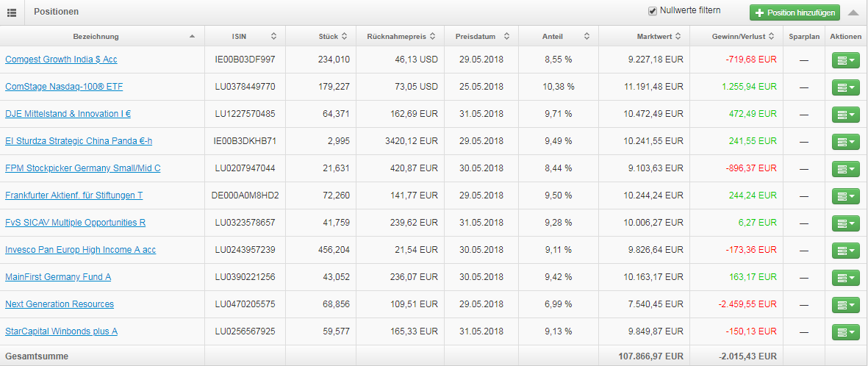Open the FvS SICAV Multiple Opportunities R link
The height and width of the screenshot is (366, 868).
point(76,223)
